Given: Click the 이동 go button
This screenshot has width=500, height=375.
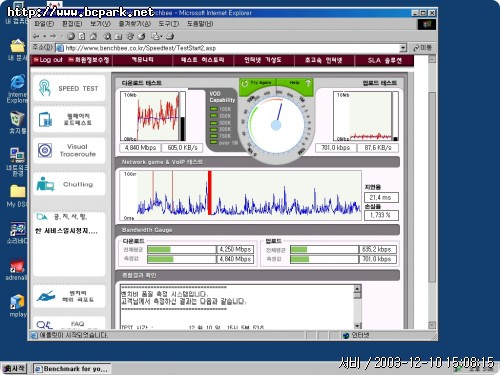Looking at the screenshot, I should (x=423, y=48).
